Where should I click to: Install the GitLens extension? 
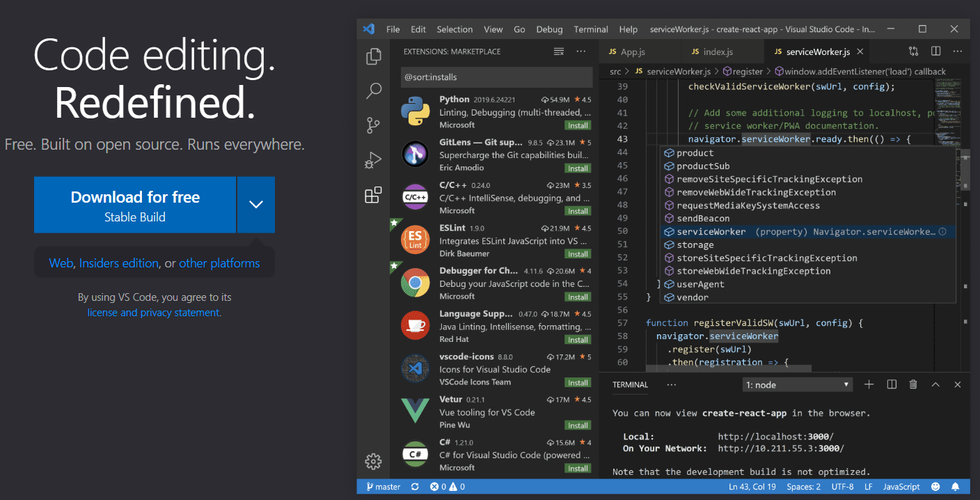(x=578, y=169)
